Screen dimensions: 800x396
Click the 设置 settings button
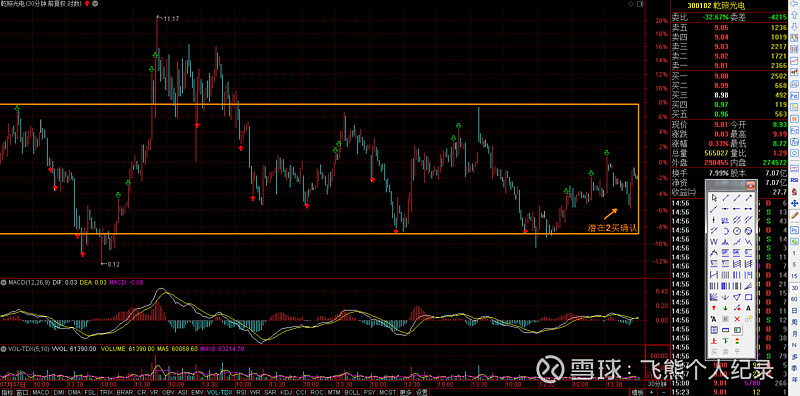[421, 392]
